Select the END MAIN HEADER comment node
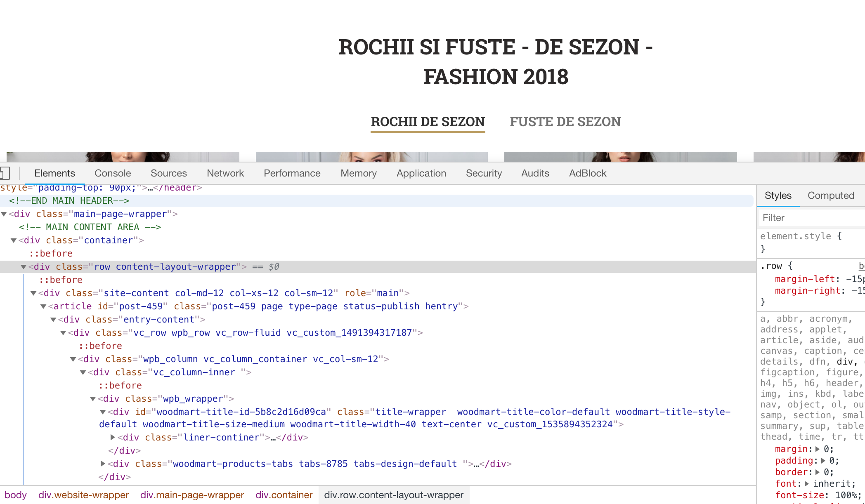 [x=69, y=201]
